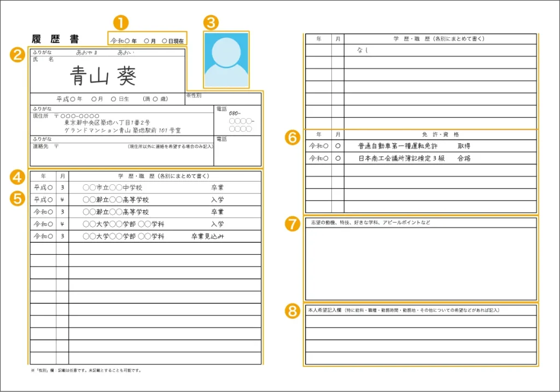Select the address 東京都中央区築地八丁目1番2号
This screenshot has width=560, height=392.
(x=107, y=122)
